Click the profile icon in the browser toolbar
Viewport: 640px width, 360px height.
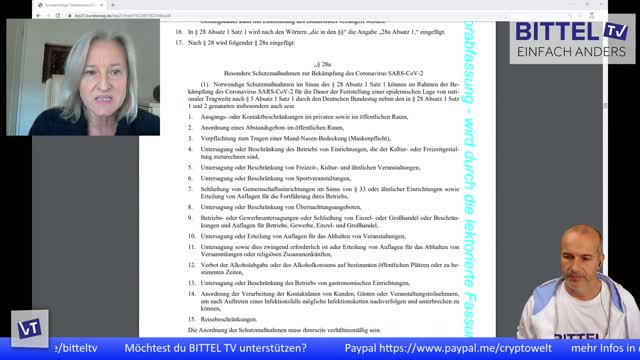click(x=591, y=16)
